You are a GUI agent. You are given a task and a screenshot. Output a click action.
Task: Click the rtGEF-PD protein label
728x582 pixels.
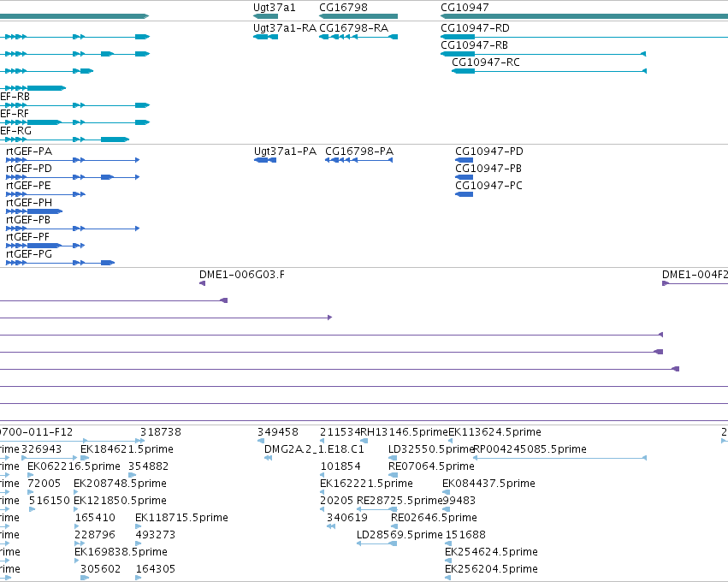[29, 168]
